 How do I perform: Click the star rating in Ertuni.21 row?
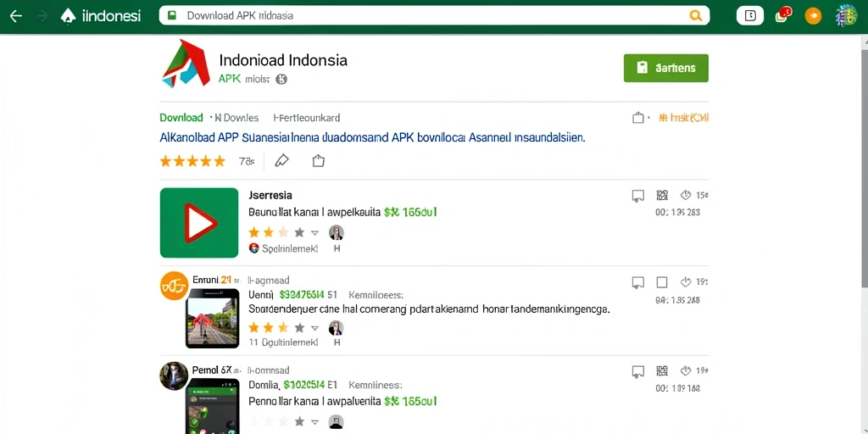[x=276, y=327]
